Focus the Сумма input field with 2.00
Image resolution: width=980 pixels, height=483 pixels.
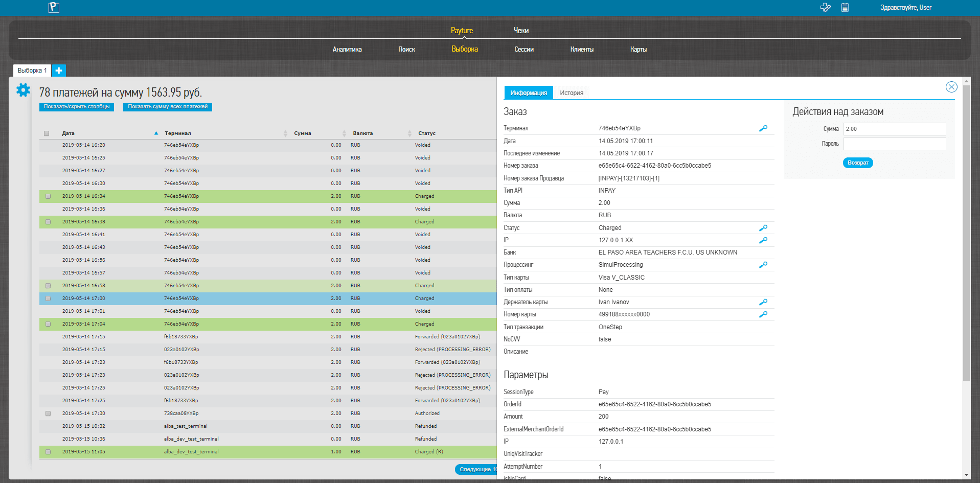tap(895, 129)
